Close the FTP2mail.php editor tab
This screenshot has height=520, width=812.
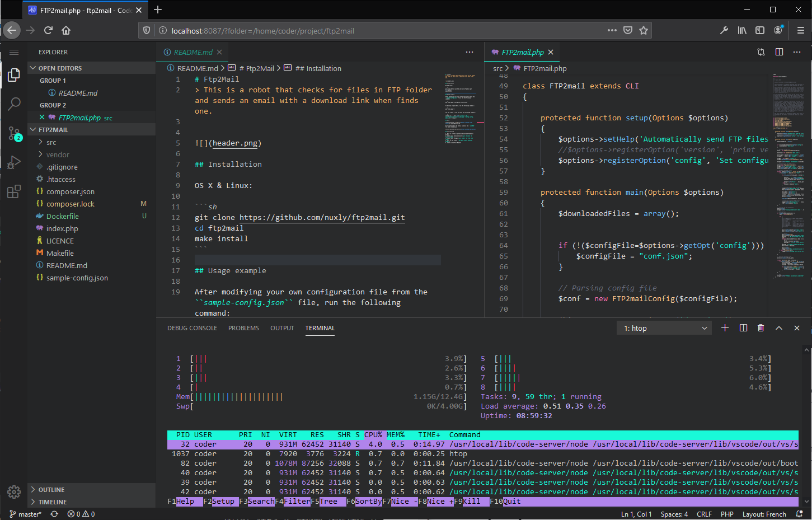[x=551, y=52]
